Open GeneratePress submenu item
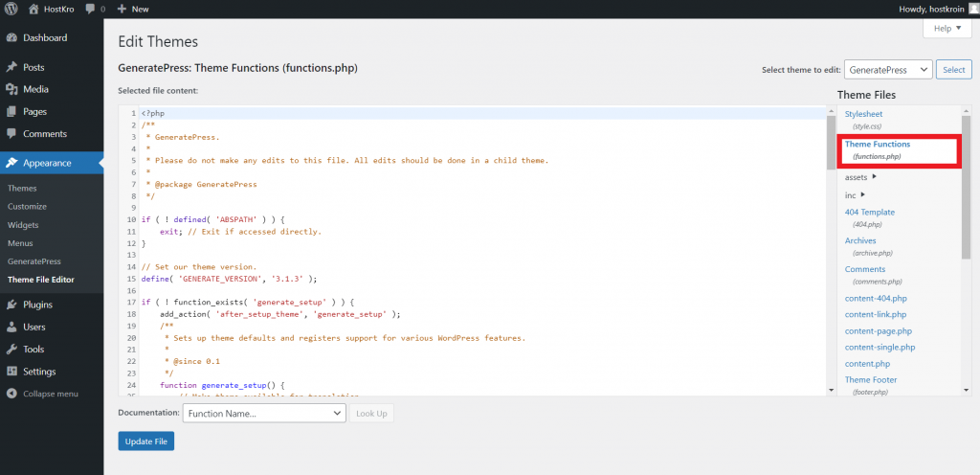Viewport: 980px width, 475px height. point(34,261)
